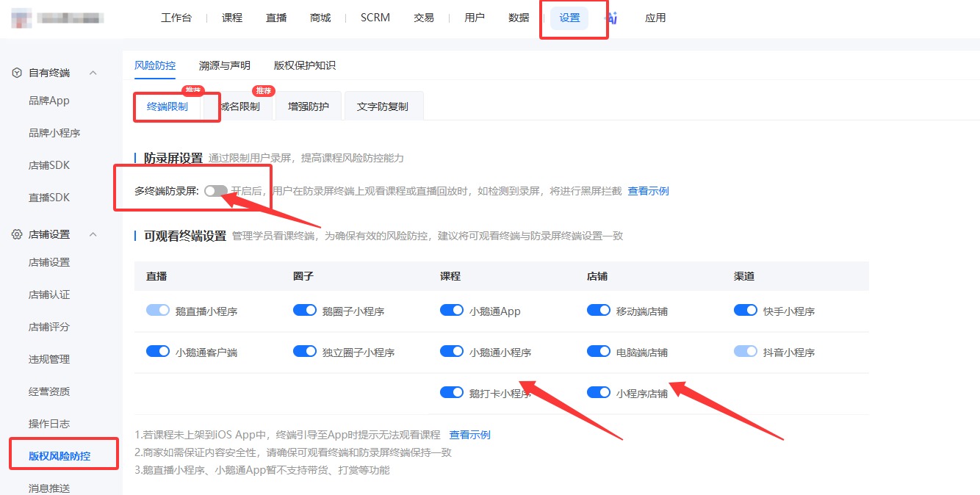
Task: Open the AI assistant icon in top navigation
Action: click(611, 18)
